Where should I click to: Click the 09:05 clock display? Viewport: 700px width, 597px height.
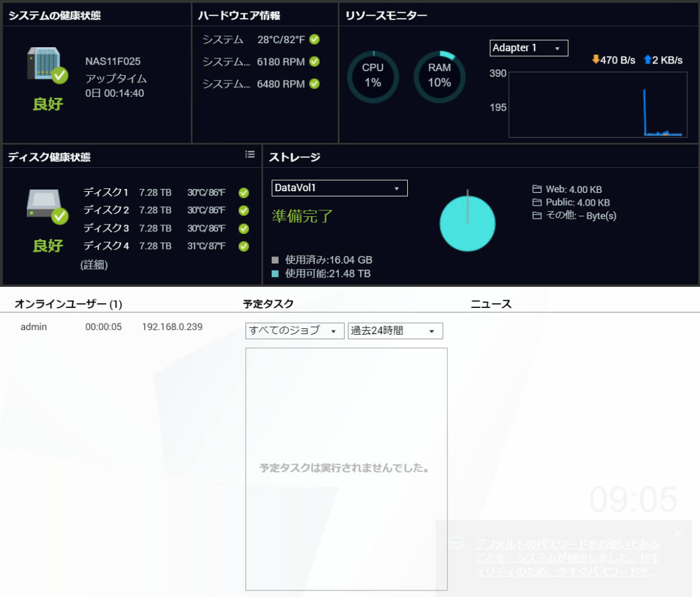coord(633,500)
